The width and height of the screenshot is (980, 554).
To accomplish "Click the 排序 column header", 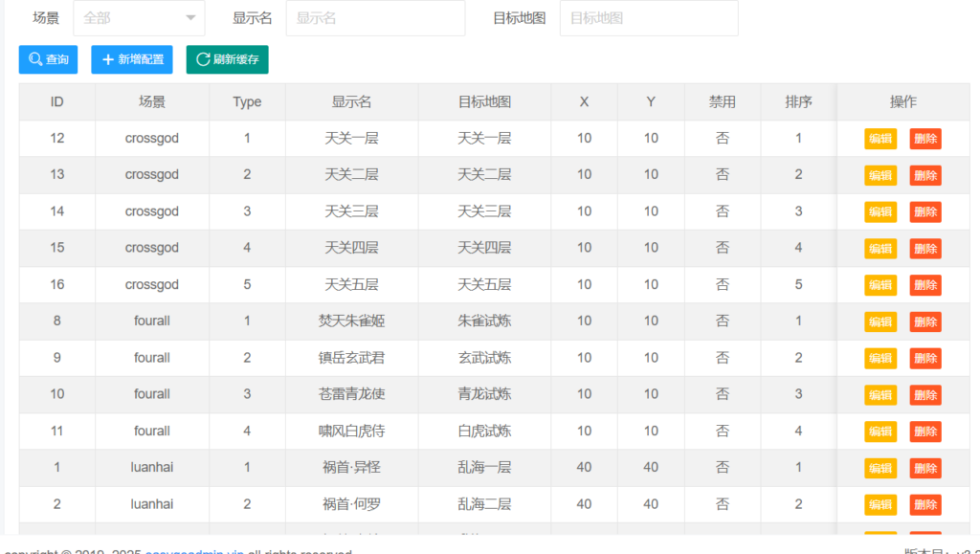I will [x=799, y=101].
